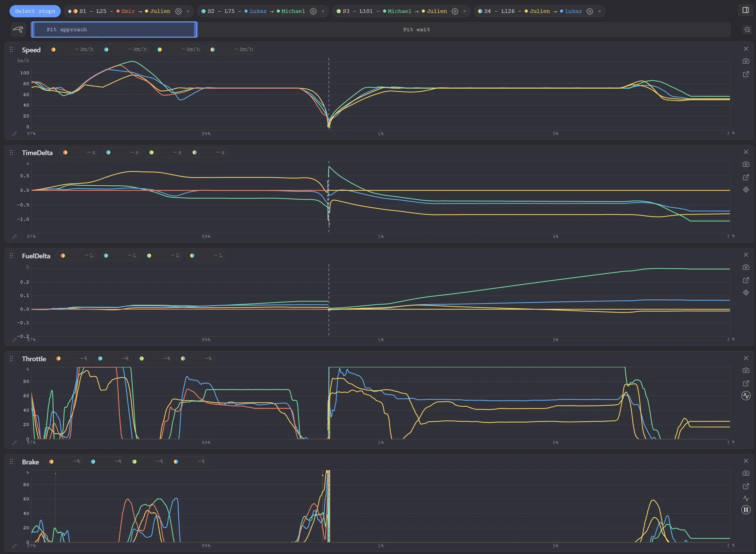Edit the Brake chart axis pencil icon
The height and width of the screenshot is (554, 756).
[x=14, y=546]
